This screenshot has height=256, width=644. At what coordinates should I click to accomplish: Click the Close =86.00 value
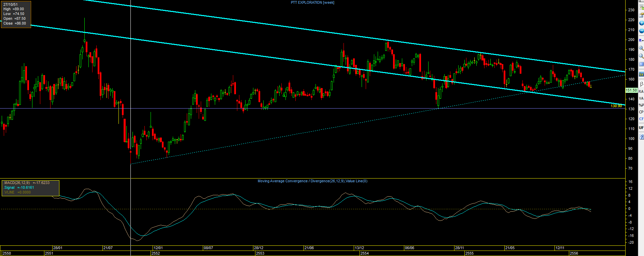15,24
